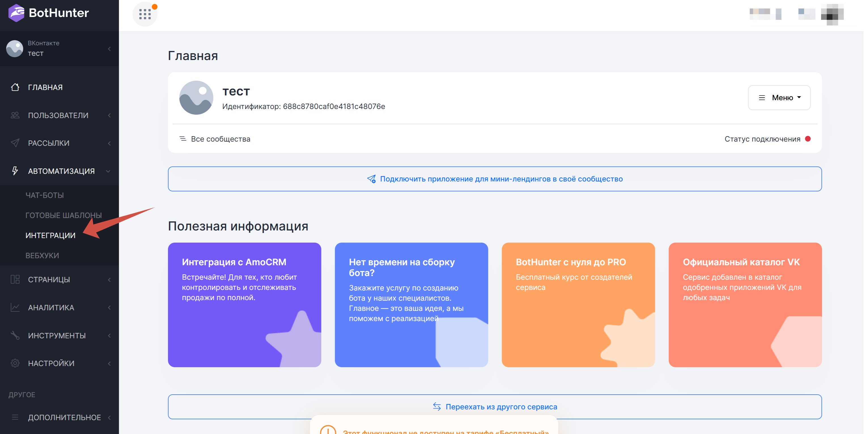The width and height of the screenshot is (868, 434).
Task: Open Чат-боты submenu item
Action: pos(44,195)
